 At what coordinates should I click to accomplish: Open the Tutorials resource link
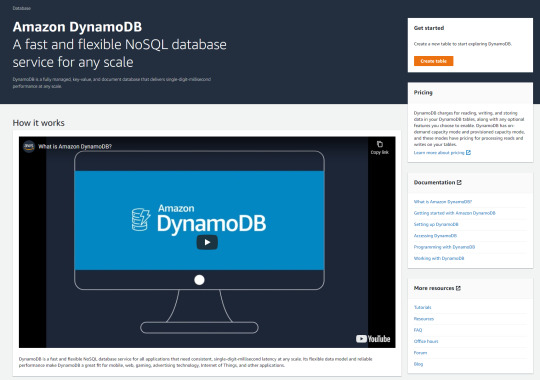tap(423, 307)
